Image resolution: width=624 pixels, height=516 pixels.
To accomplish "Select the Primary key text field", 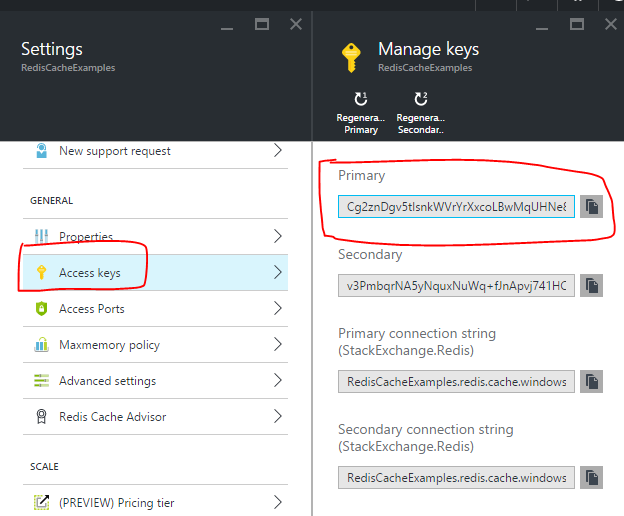I will (457, 207).
